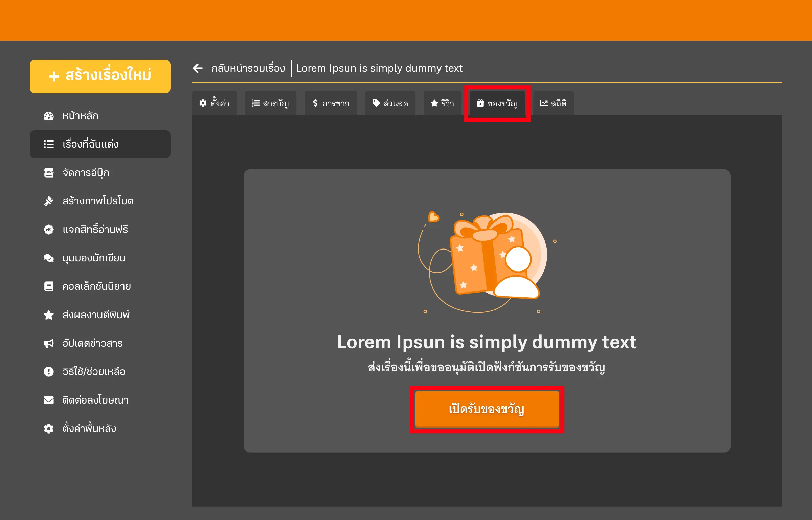The width and height of the screenshot is (812, 520).
Task: Go to the รีวิว reviews tab
Action: (442, 103)
